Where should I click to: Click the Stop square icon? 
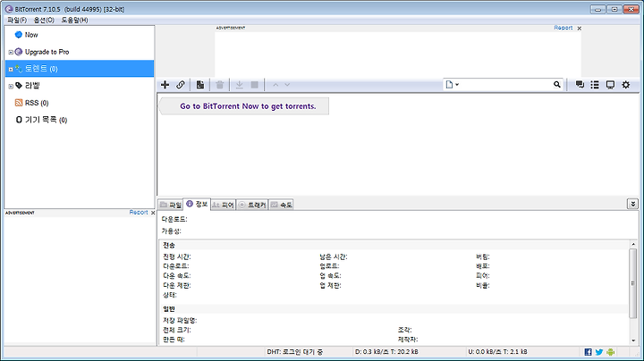[x=255, y=85]
